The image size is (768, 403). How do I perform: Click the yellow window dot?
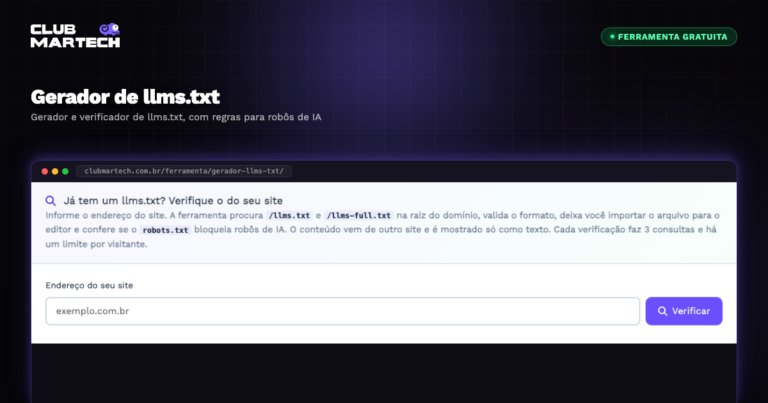(55, 171)
